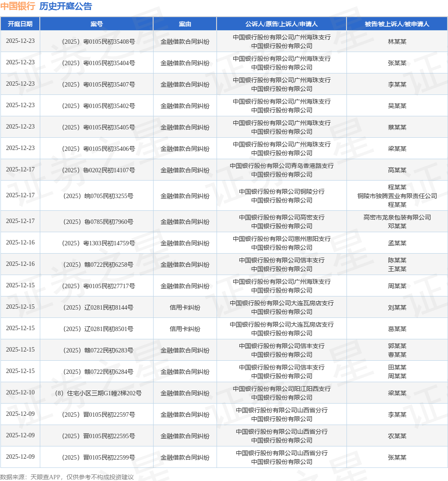This screenshot has height=481, width=448.
Task: Click defendant 邓某某
Action: (397, 226)
